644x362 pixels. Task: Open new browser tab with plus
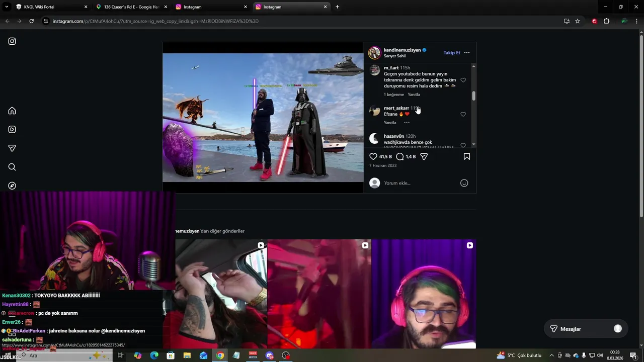pos(337,7)
